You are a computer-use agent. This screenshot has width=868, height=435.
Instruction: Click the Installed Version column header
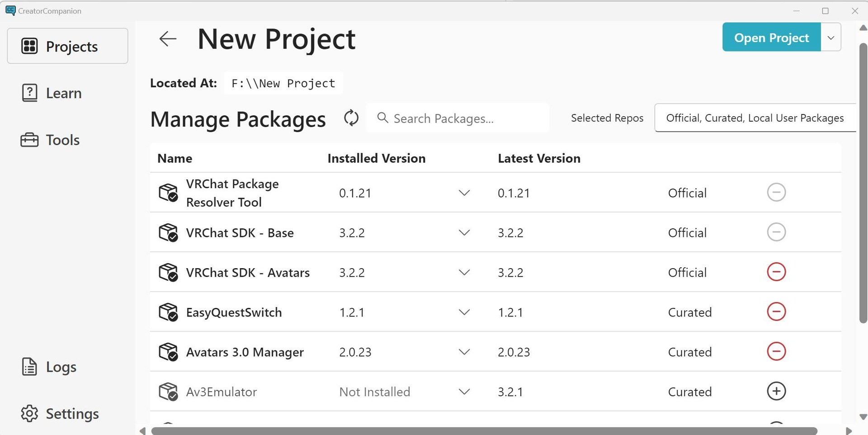tap(377, 158)
